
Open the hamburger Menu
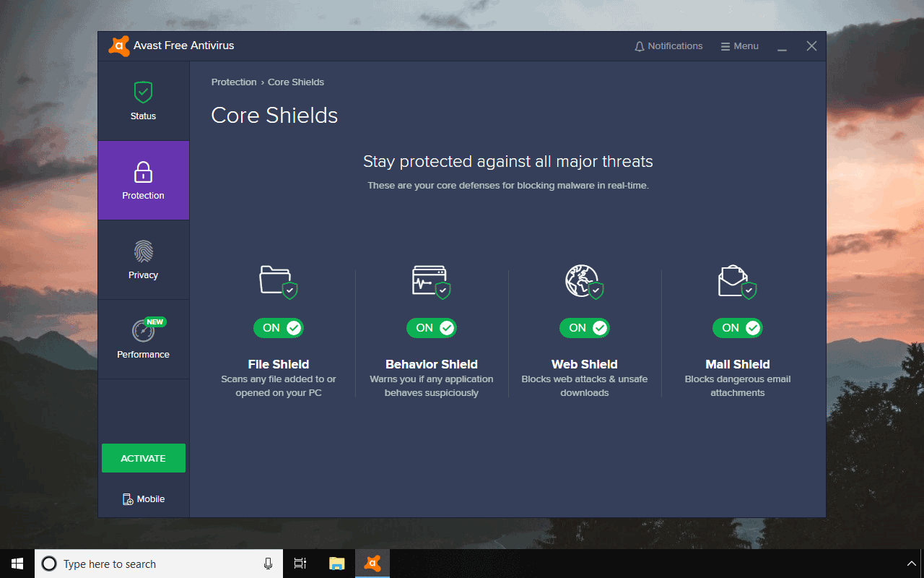(740, 46)
